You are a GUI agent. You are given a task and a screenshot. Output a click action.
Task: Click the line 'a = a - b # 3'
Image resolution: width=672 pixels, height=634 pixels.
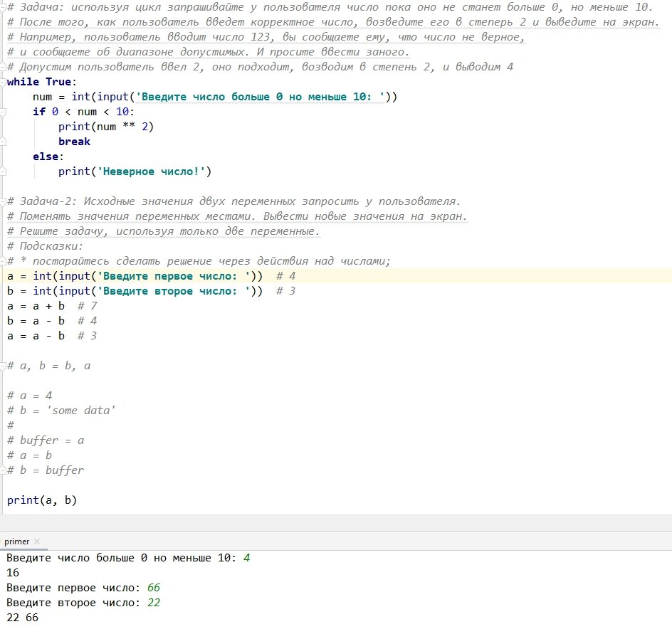(52, 336)
